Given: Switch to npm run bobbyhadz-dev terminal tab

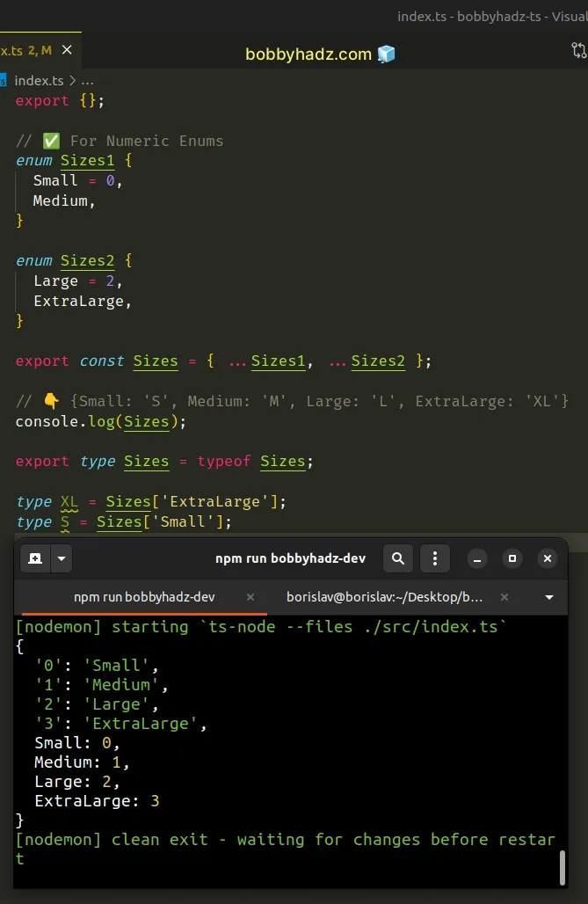Looking at the screenshot, I should point(144,597).
